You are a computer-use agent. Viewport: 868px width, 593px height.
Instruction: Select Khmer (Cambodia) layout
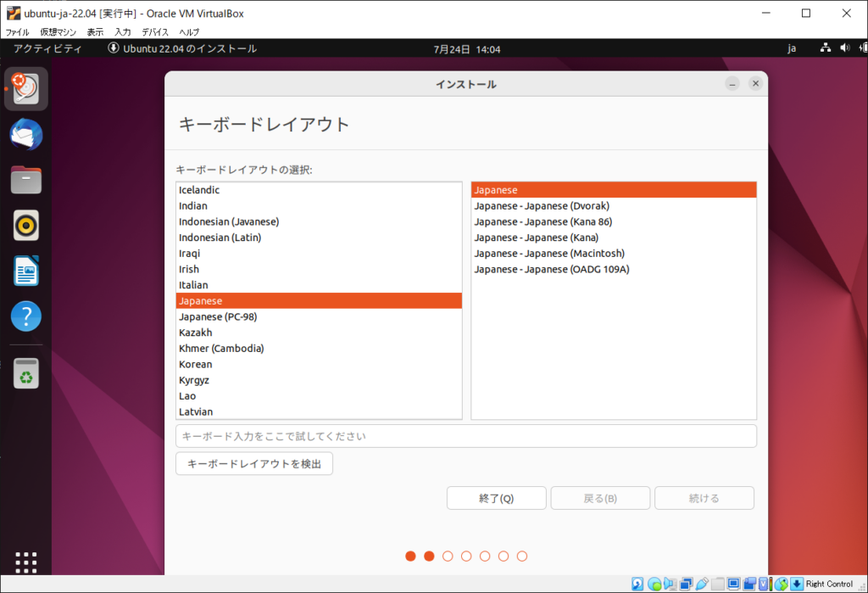click(319, 349)
